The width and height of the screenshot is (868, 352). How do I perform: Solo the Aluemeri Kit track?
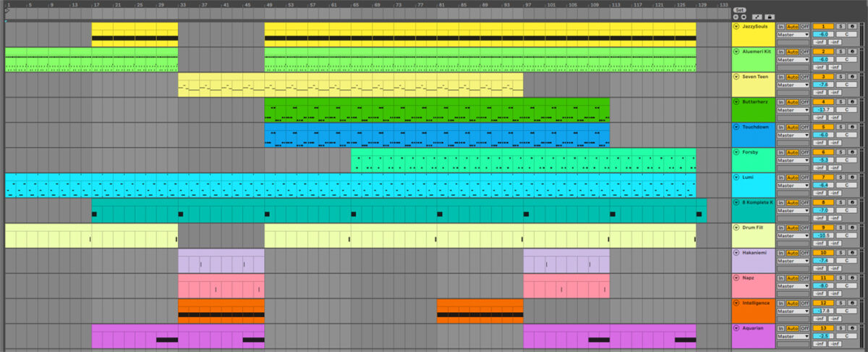click(841, 51)
